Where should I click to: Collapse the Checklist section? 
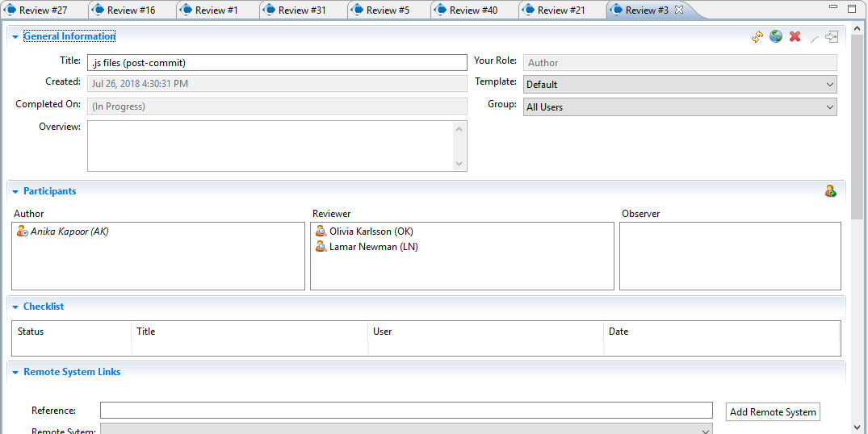[15, 307]
